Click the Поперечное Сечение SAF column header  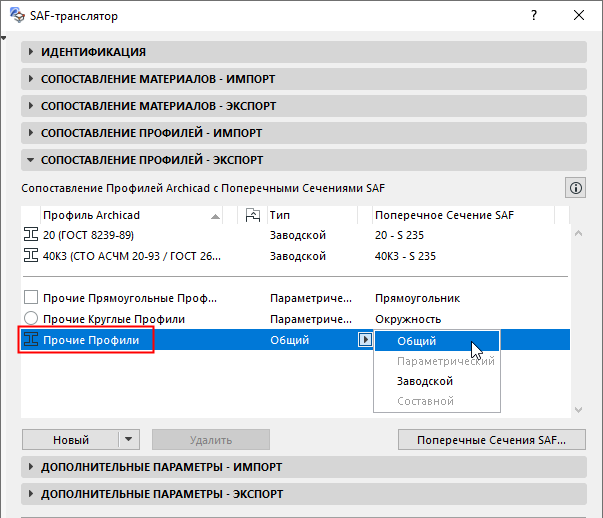463,215
